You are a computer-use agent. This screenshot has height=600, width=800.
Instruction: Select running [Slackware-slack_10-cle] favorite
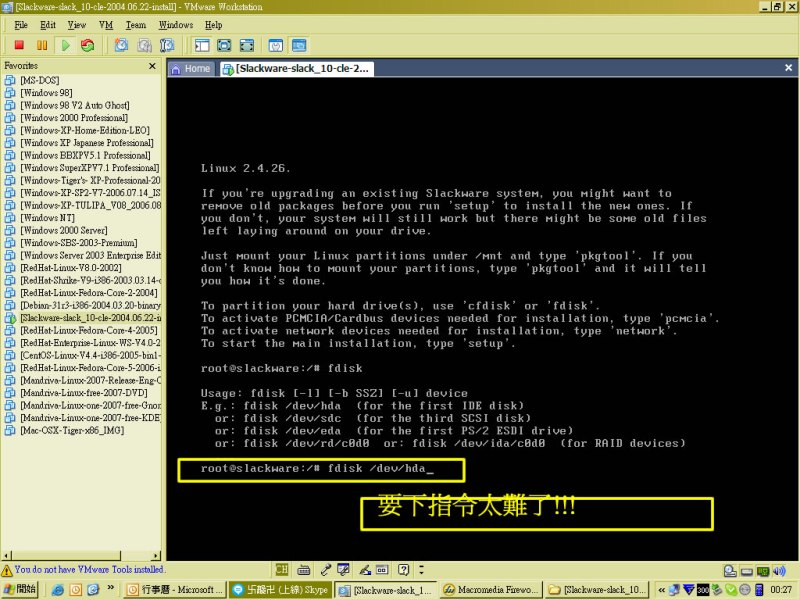[83, 318]
